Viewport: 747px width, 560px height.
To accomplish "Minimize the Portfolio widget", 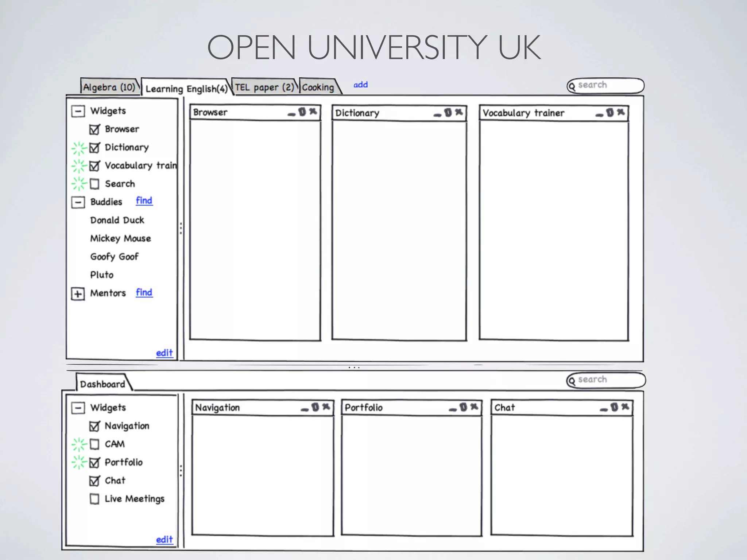I will 453,410.
